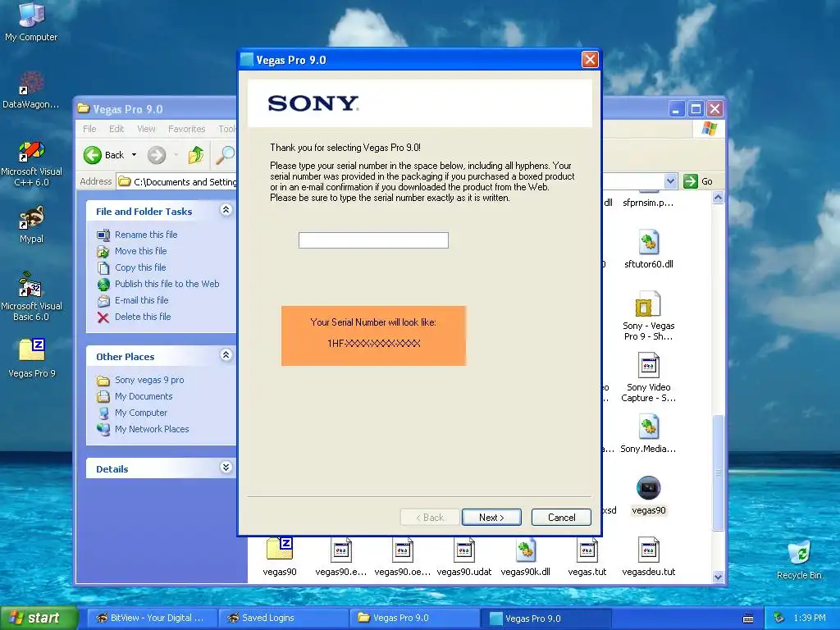
Task: Click the Explorer Forward arrow button
Action: 157,155
